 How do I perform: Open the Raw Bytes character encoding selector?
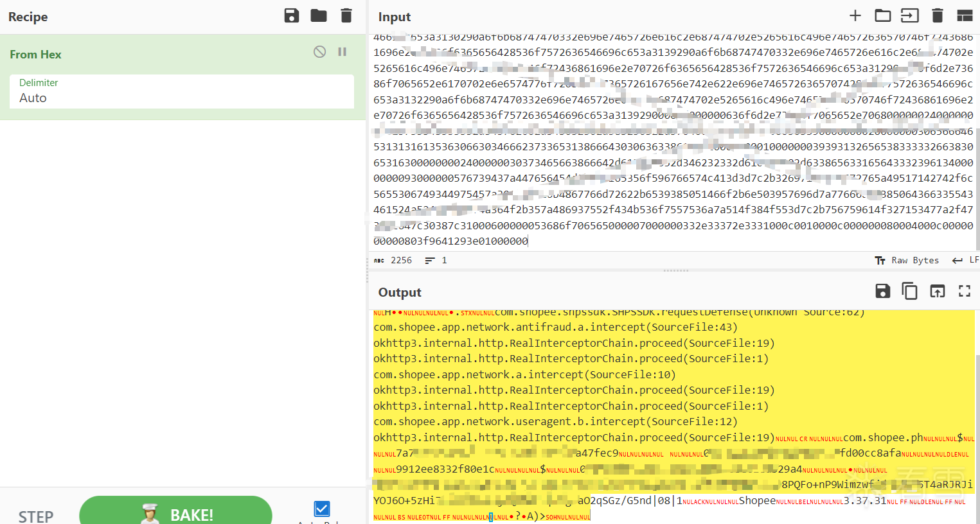pyautogui.click(x=907, y=260)
